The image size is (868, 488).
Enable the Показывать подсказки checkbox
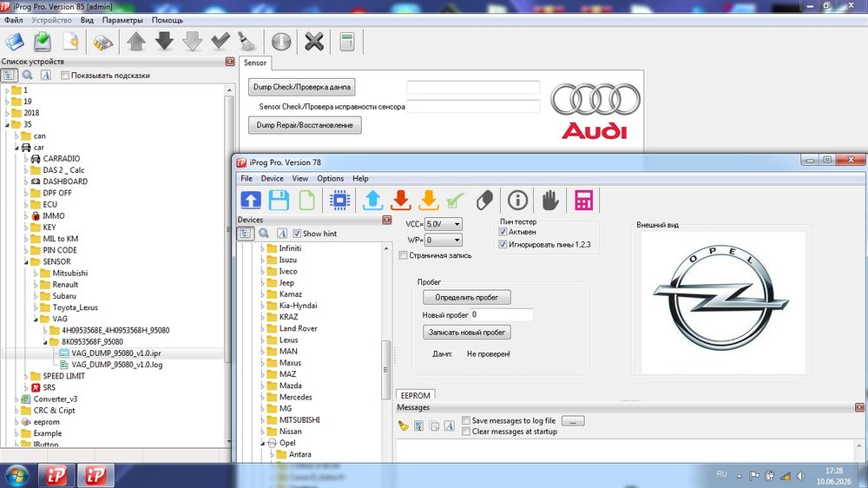pos(65,76)
